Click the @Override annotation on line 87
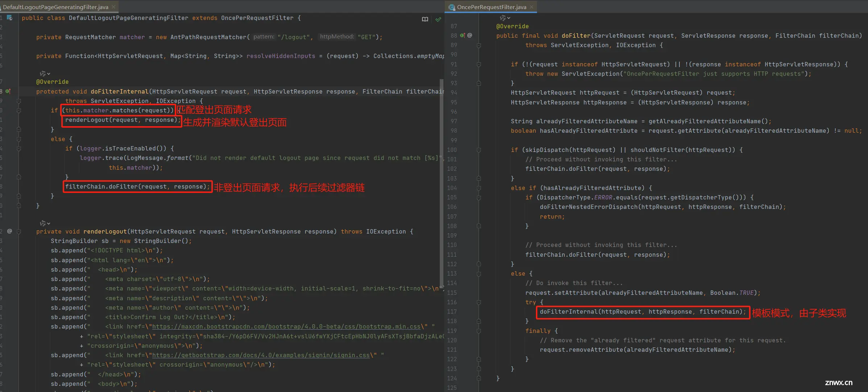 512,26
